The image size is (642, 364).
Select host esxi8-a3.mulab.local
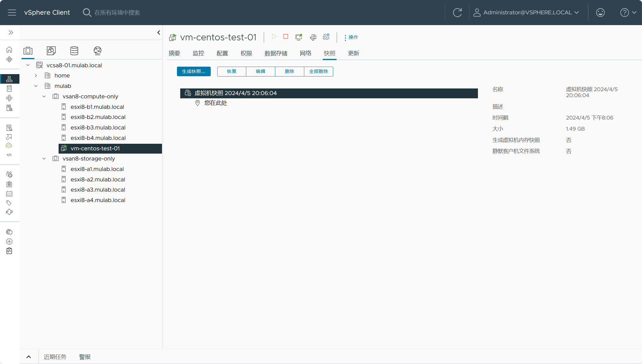(98, 190)
